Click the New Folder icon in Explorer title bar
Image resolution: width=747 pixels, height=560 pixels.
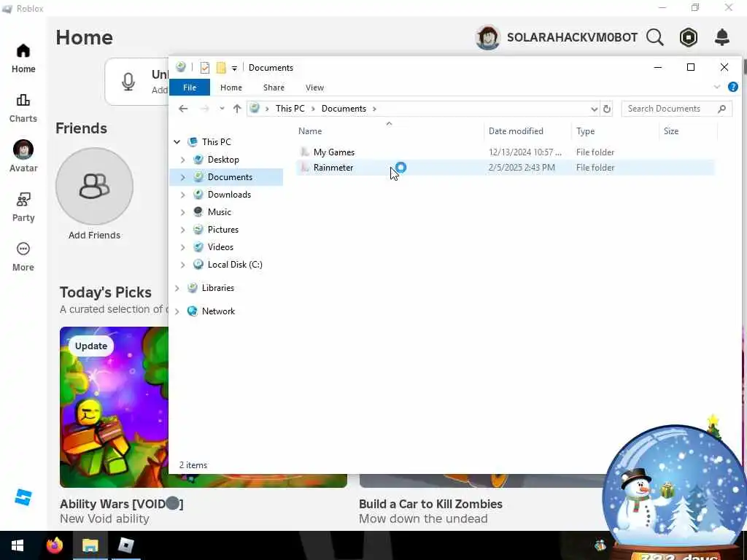(221, 68)
